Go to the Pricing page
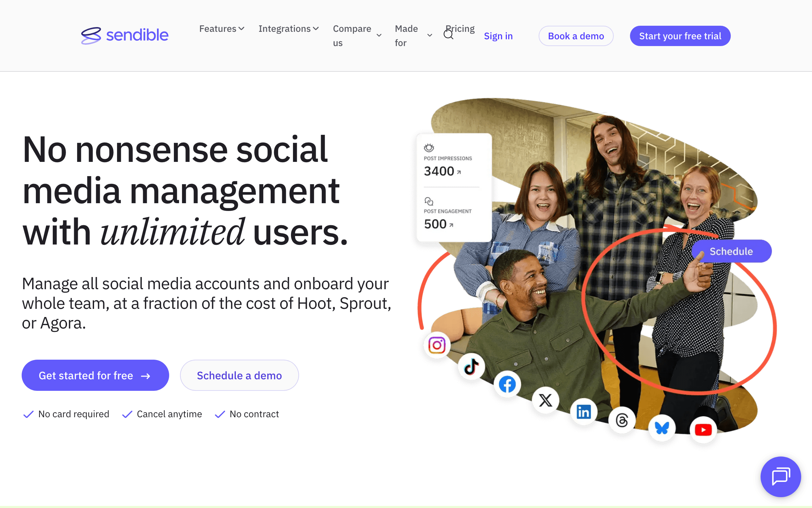812x508 pixels. pos(460,29)
